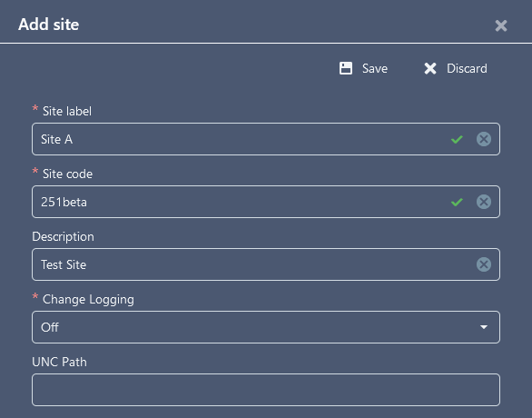Click into the empty UNC Path field
This screenshot has height=418, width=532.
click(x=266, y=390)
